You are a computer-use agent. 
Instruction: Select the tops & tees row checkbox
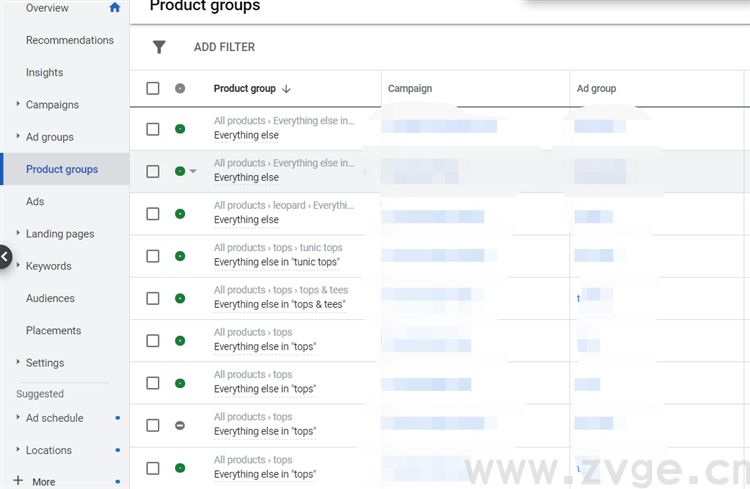click(x=153, y=298)
